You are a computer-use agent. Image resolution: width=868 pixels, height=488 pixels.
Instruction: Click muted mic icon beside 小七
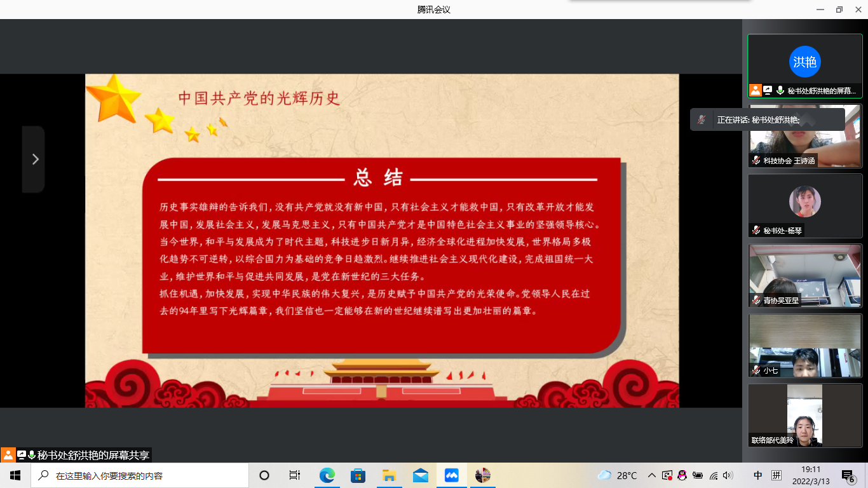756,370
